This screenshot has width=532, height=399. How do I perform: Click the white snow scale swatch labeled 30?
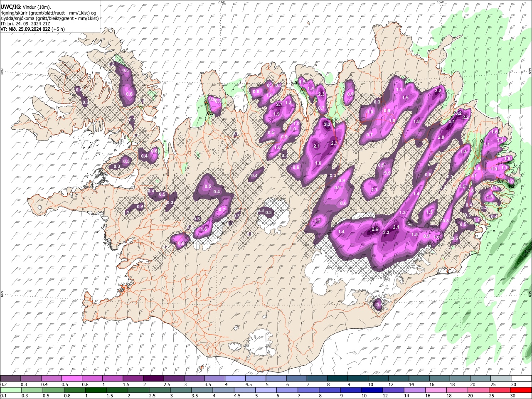click(521, 378)
